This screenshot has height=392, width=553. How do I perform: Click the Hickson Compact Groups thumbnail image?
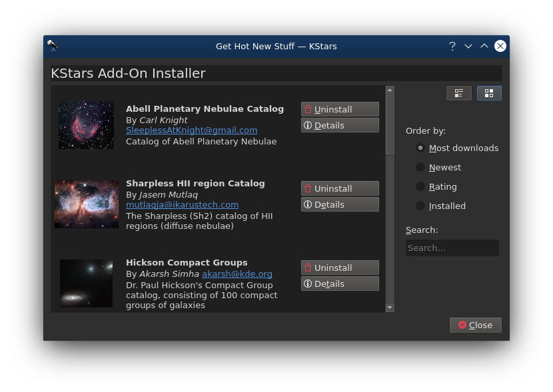pyautogui.click(x=86, y=284)
